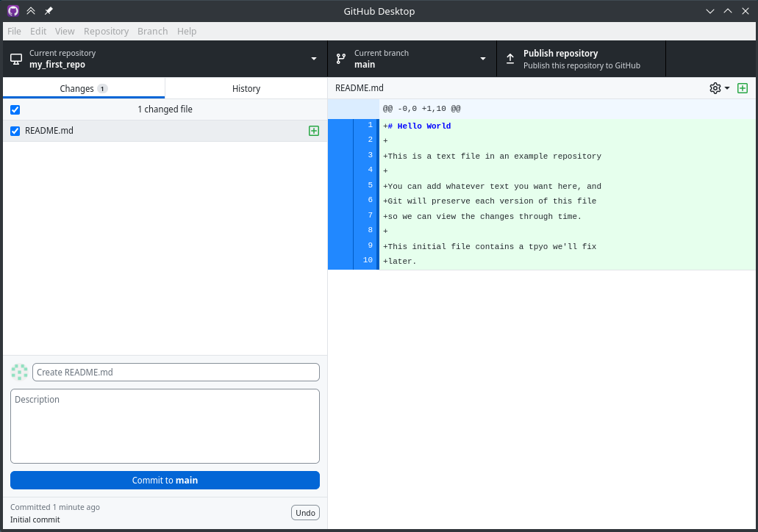The image size is (758, 532).
Task: Toggle inclusion of diff line 5
Action: tap(354, 186)
